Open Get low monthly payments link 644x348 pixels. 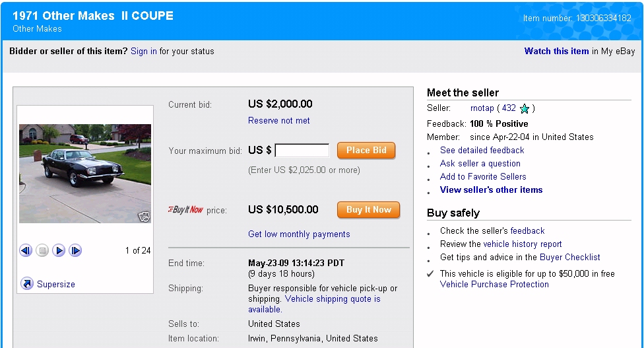[x=299, y=234]
